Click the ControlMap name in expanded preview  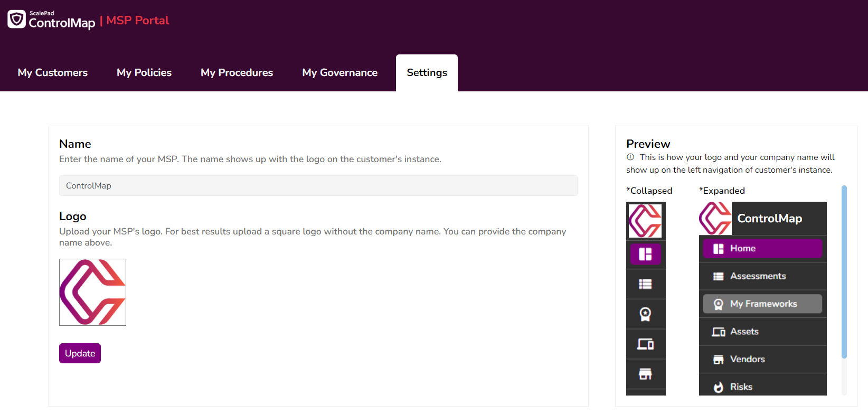(769, 219)
